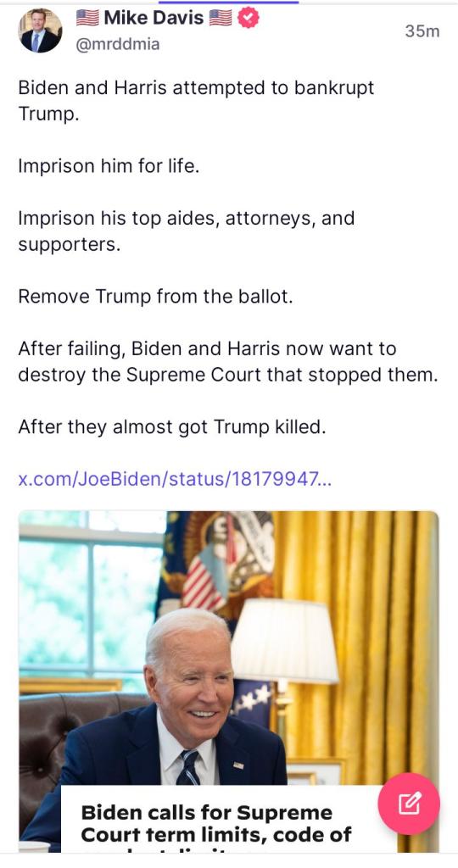Click the red verified badge icon

click(x=249, y=19)
